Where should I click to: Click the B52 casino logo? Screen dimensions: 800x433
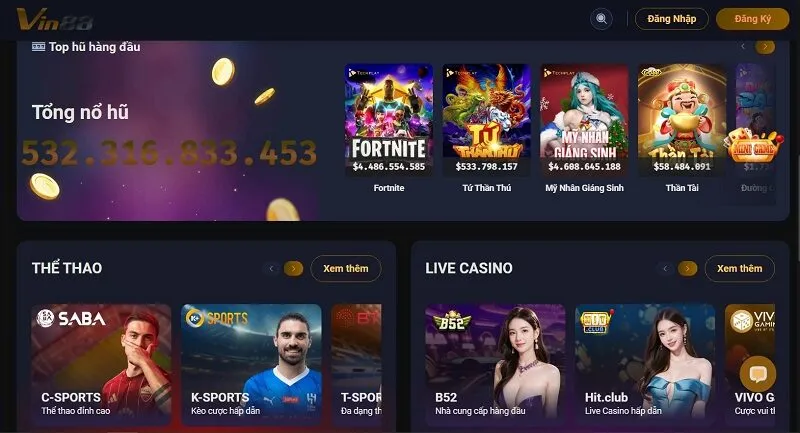coord(452,321)
